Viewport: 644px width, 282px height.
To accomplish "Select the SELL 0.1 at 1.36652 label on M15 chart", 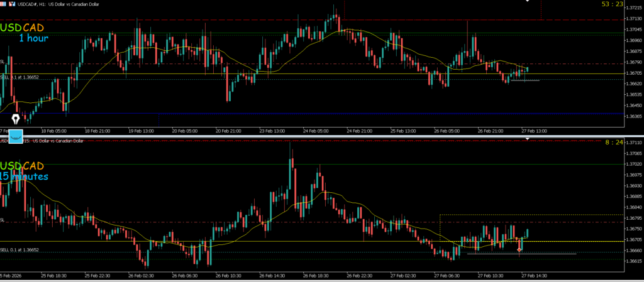I will tap(20, 250).
